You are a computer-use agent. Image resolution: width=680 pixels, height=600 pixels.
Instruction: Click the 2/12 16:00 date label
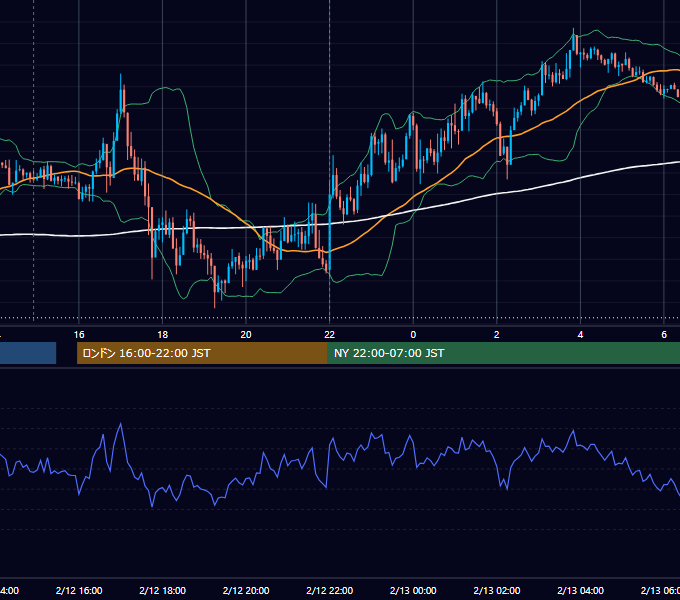click(79, 590)
